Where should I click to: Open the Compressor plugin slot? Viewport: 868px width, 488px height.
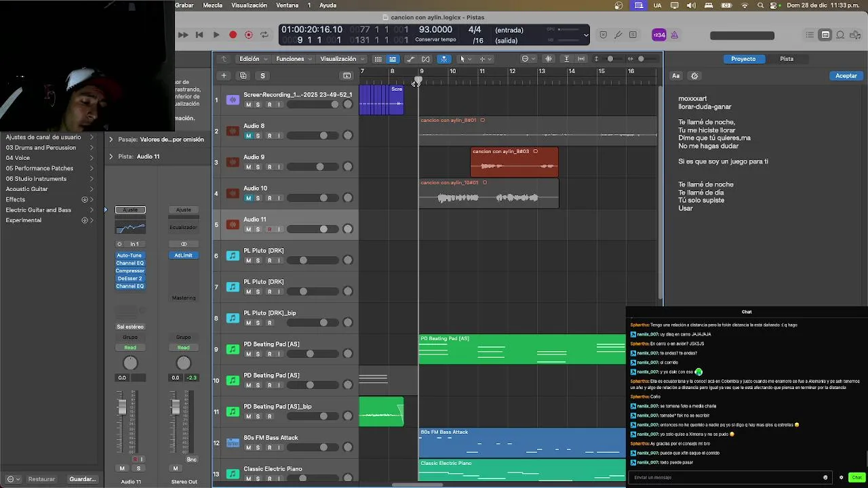coord(130,271)
